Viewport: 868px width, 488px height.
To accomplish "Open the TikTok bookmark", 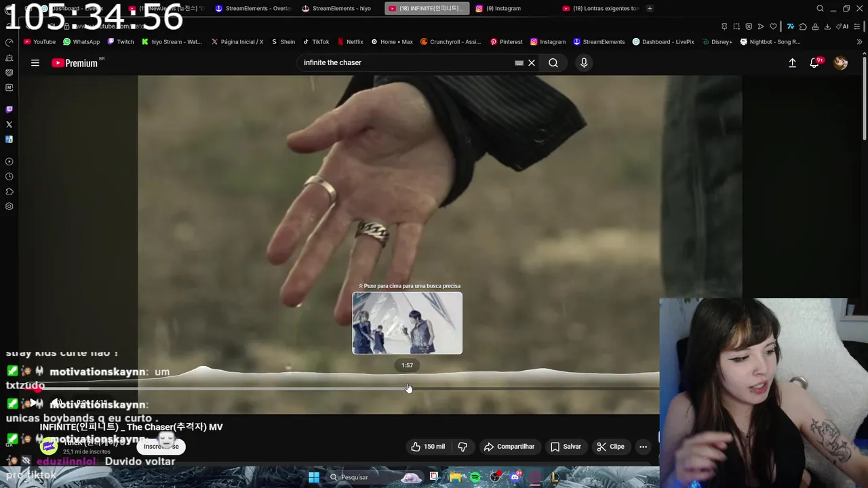I will [x=316, y=42].
